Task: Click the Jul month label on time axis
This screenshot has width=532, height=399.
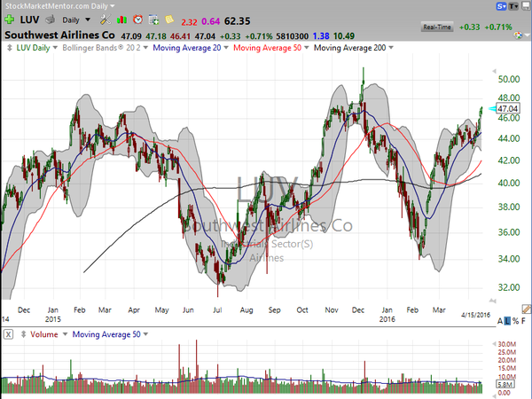Action: tap(217, 310)
